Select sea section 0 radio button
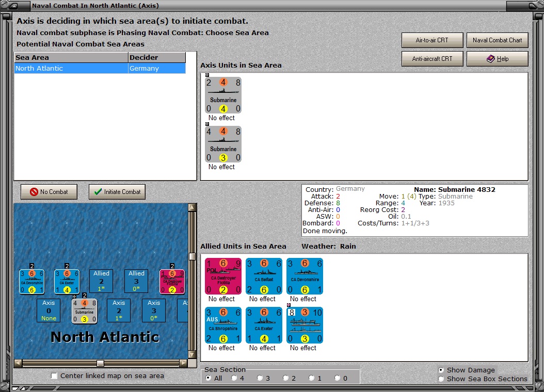 [x=337, y=378]
